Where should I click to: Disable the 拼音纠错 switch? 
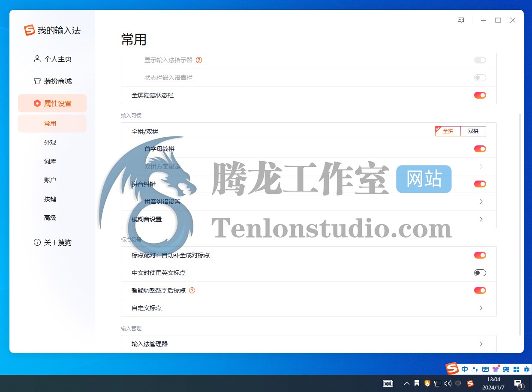click(x=480, y=184)
